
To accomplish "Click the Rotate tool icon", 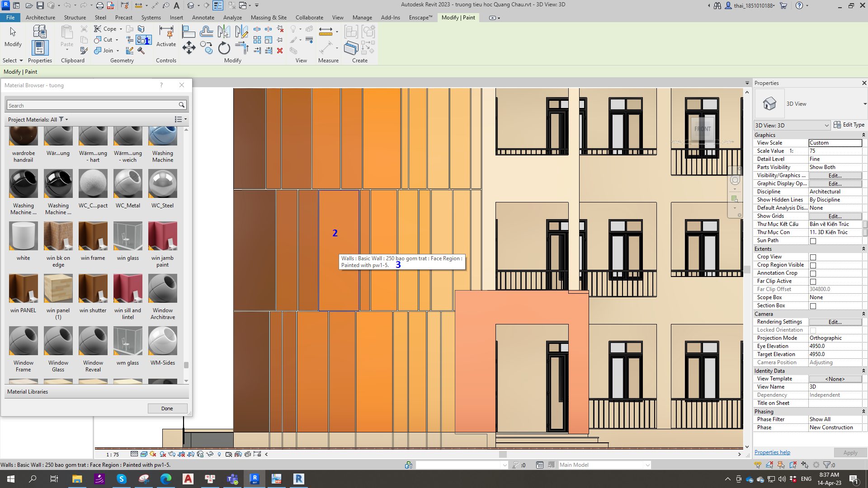I will 224,48.
